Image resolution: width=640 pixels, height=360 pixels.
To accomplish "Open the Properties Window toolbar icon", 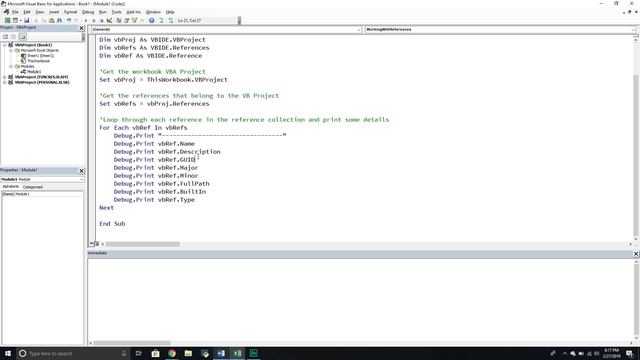I will click(127, 20).
